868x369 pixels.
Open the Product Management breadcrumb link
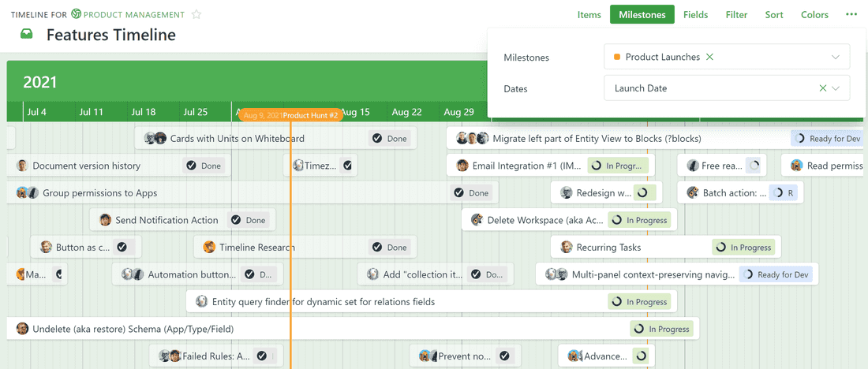pyautogui.click(x=133, y=15)
